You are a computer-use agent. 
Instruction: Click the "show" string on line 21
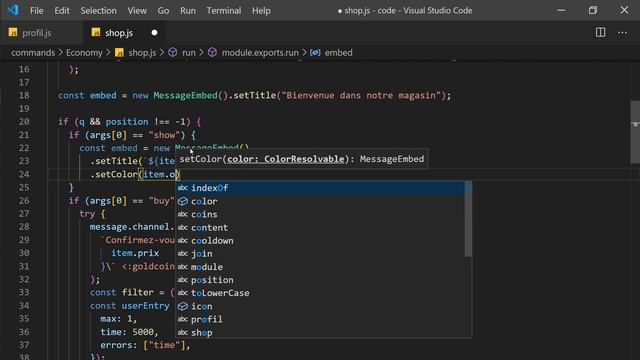coord(164,135)
